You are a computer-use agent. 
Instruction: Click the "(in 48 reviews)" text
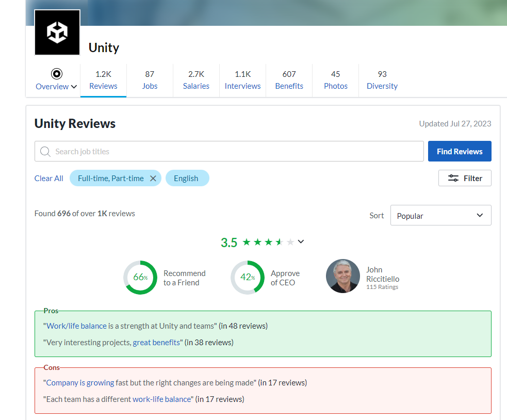coord(243,326)
